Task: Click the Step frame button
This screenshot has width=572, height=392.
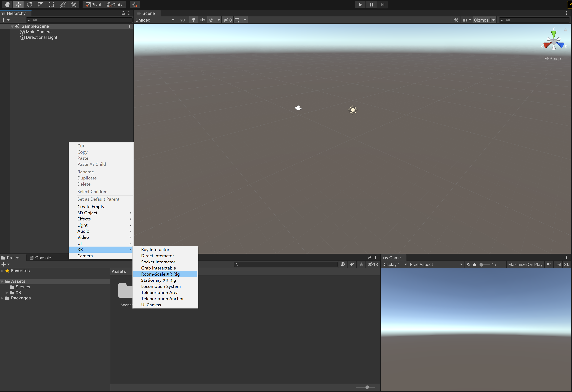Action: [x=382, y=5]
